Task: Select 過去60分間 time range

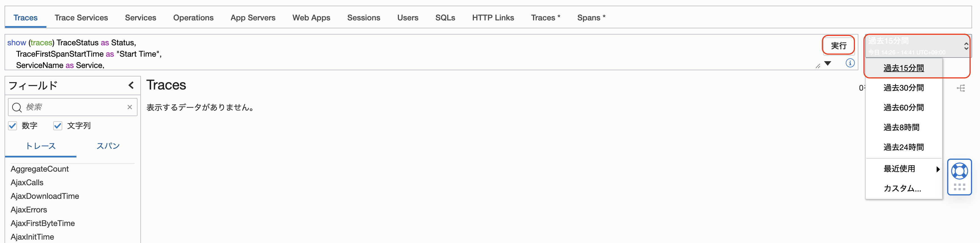Action: tap(903, 107)
